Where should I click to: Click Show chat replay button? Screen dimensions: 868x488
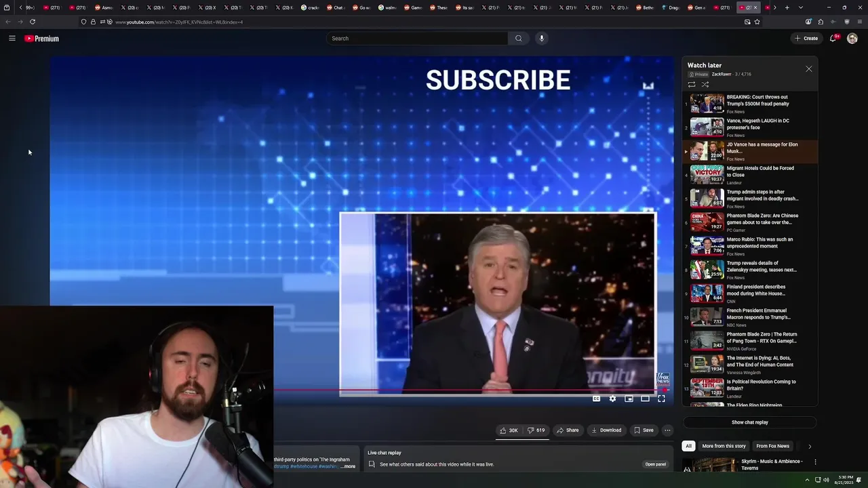click(x=749, y=422)
